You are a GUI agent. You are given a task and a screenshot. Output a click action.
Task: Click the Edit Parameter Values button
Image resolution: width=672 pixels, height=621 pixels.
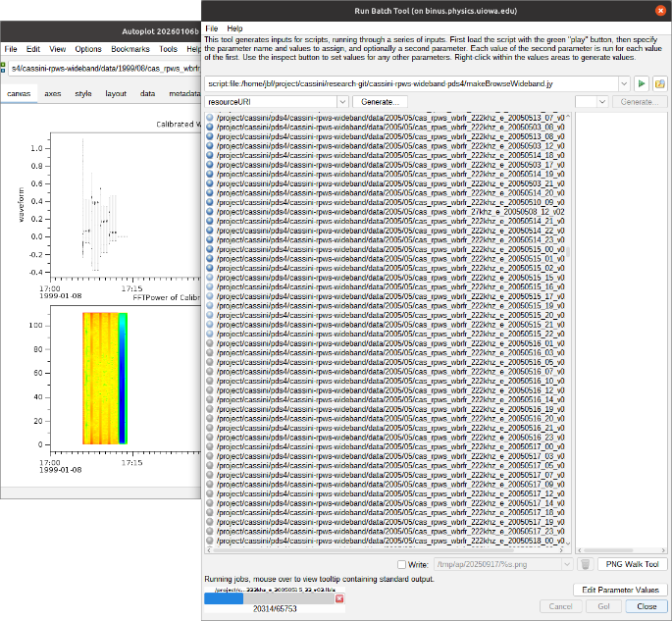click(619, 590)
